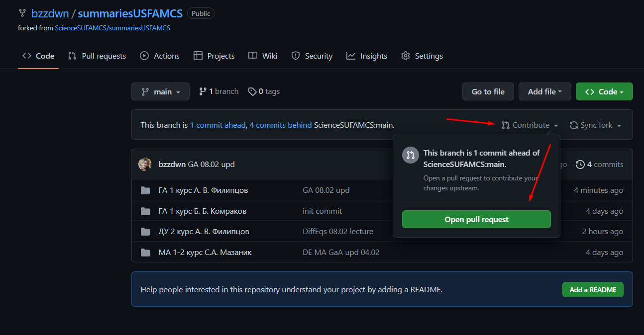This screenshot has width=644, height=335.
Task: Open the 4 commits behind link
Action: click(x=281, y=125)
